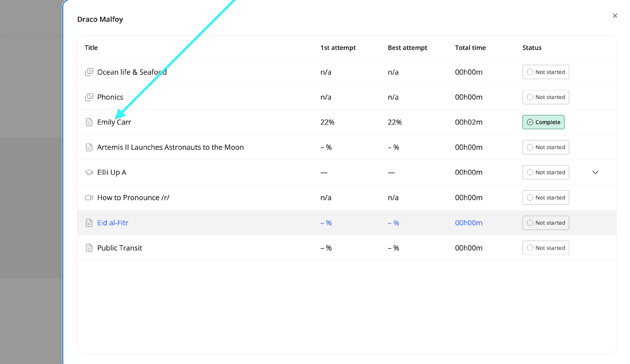Click the graduation cap icon for Ellii Up A
This screenshot has height=364, width=630.
(89, 172)
